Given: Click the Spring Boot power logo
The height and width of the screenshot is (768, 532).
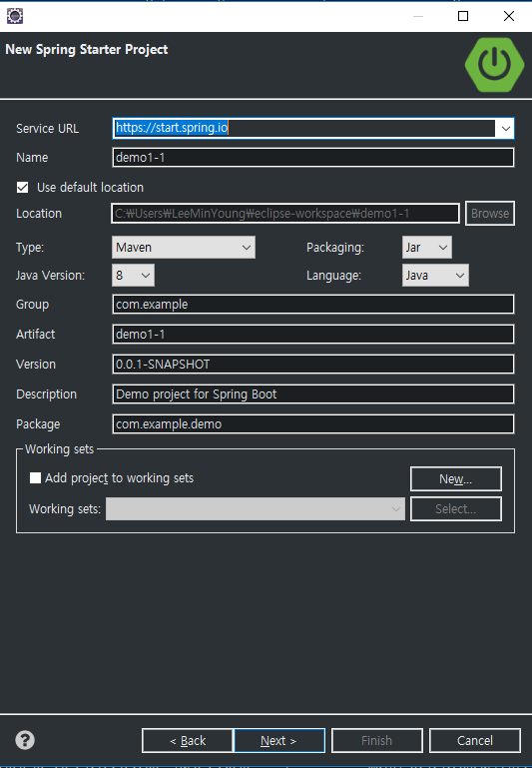Looking at the screenshot, I should [x=494, y=64].
